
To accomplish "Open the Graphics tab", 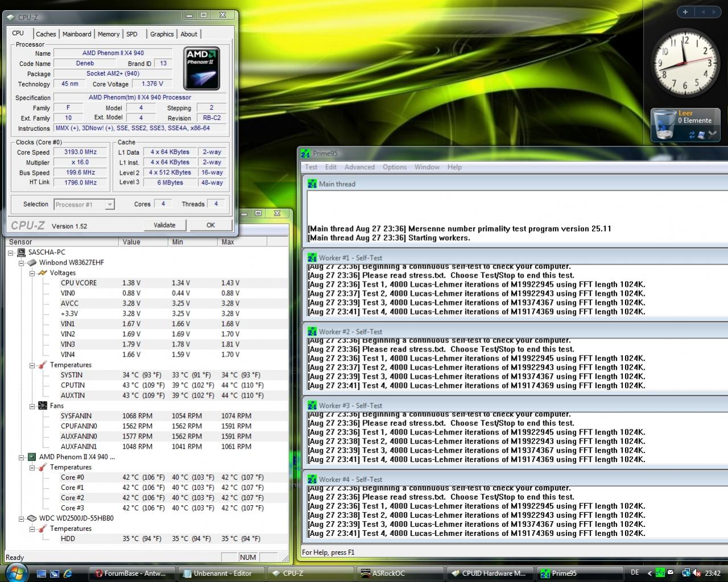I will (x=162, y=34).
